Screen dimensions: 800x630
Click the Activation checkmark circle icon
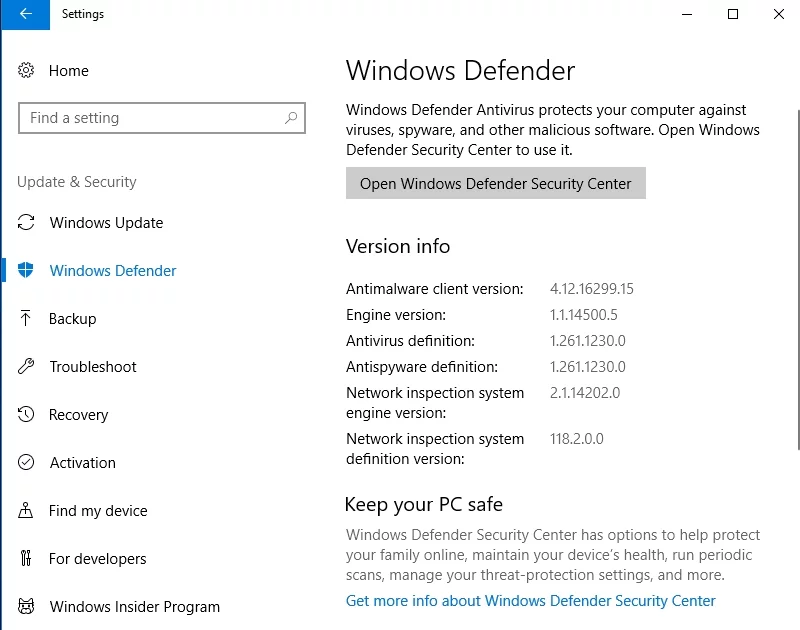click(27, 463)
